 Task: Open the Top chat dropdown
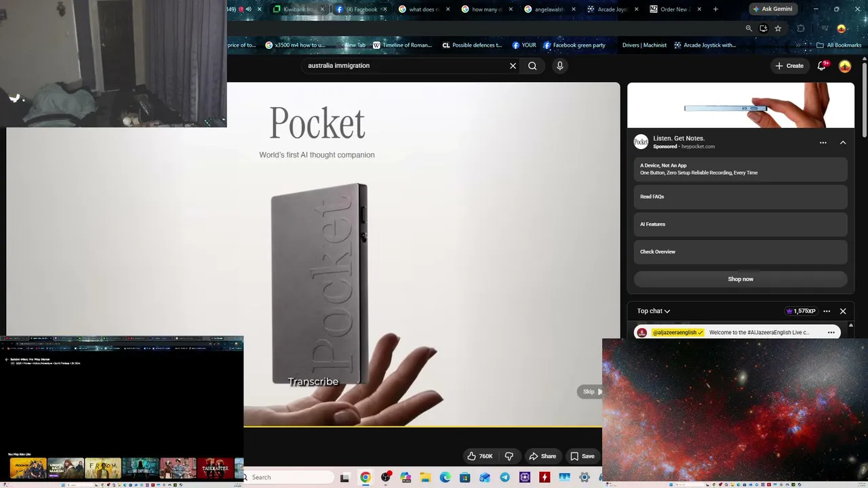[x=654, y=311]
